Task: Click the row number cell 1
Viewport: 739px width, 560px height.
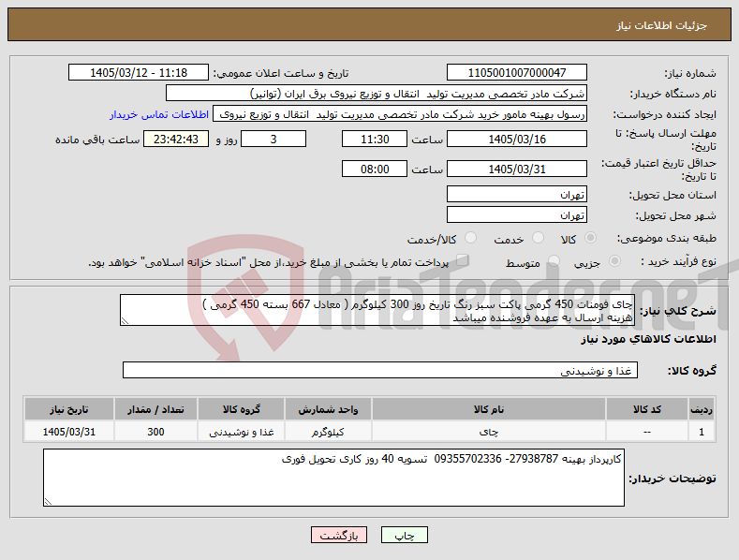Action: pyautogui.click(x=702, y=432)
